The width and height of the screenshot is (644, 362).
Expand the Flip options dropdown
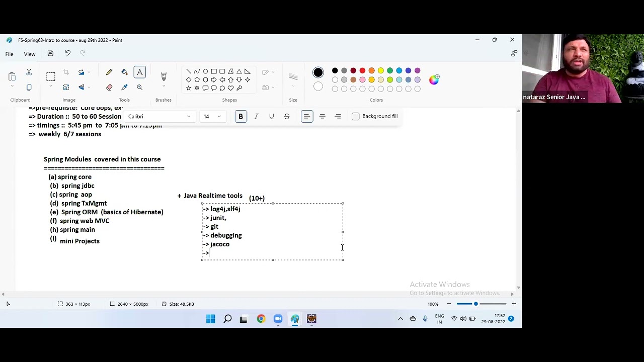[90, 87]
